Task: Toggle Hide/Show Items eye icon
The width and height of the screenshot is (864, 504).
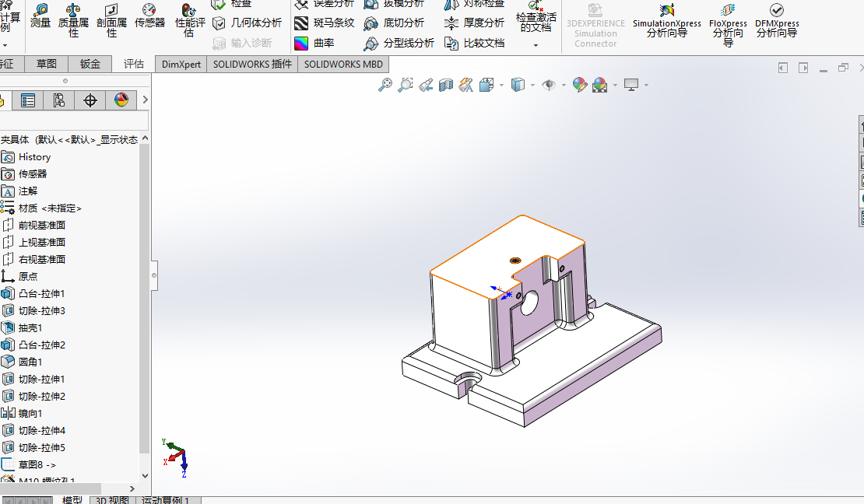Action: tap(548, 85)
